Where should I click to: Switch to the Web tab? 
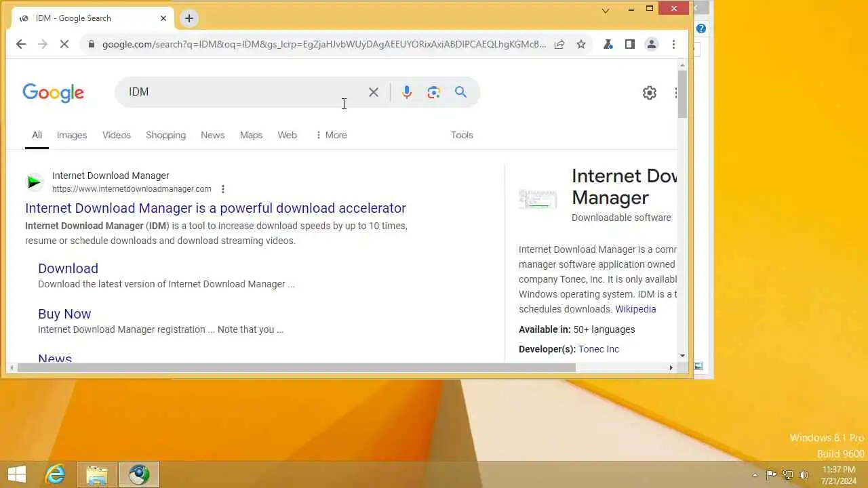[287, 135]
